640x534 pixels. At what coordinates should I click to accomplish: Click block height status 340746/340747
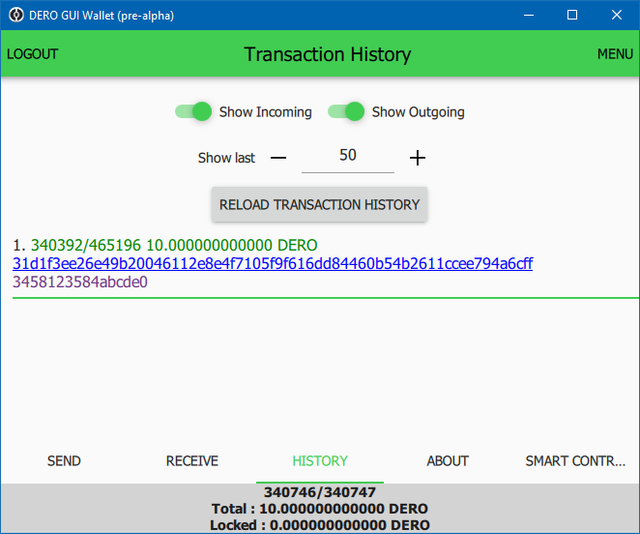pyautogui.click(x=320, y=492)
